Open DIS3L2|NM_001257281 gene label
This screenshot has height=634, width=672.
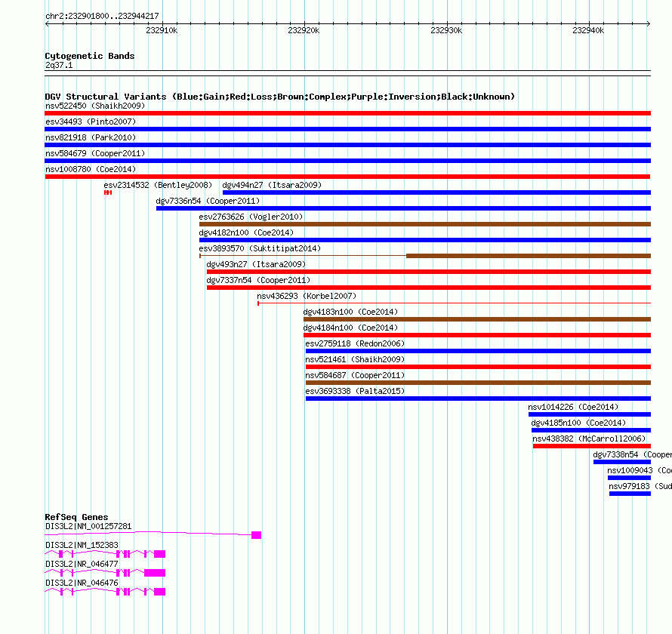[x=88, y=526]
